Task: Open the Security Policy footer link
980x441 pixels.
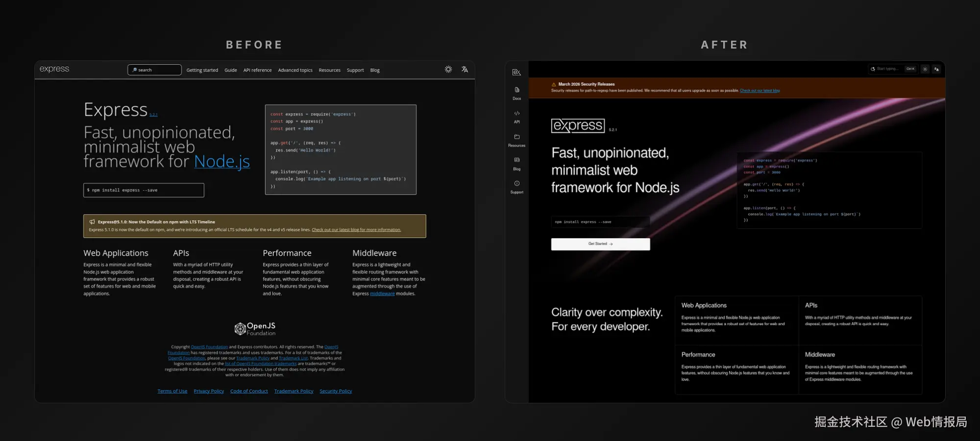Action: click(x=336, y=391)
